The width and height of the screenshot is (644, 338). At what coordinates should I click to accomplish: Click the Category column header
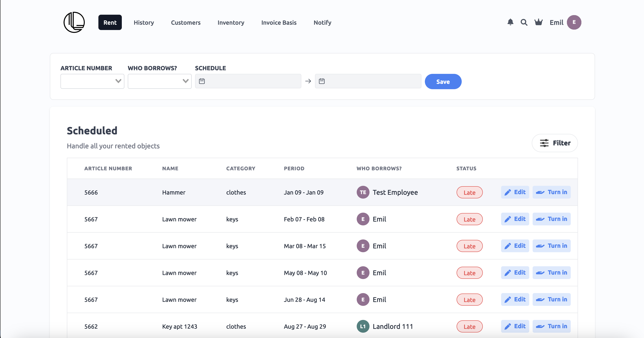241,168
